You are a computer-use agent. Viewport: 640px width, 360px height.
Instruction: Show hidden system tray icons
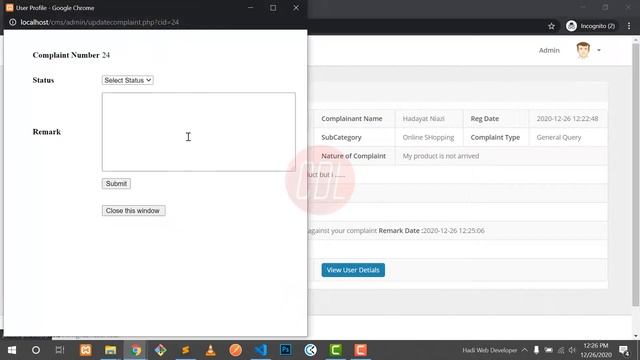(524, 350)
